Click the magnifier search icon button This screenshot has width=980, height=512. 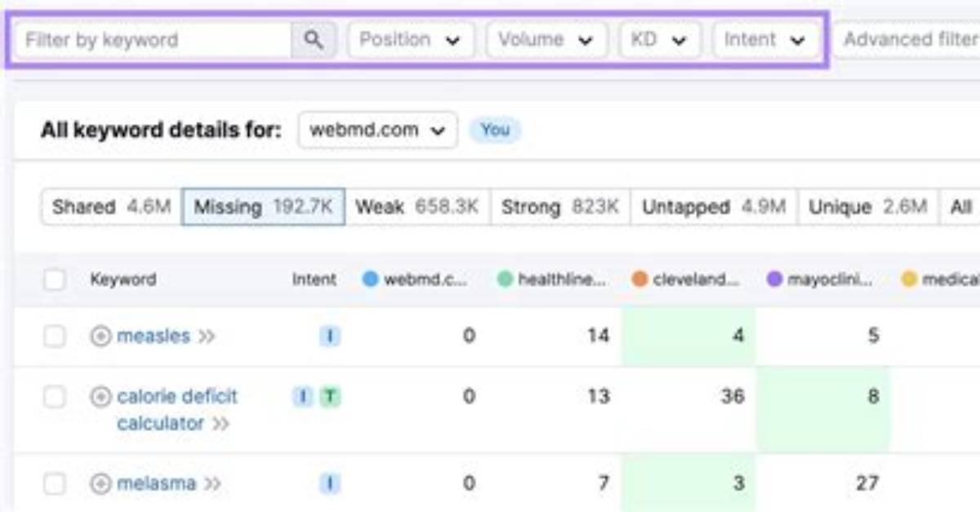313,40
